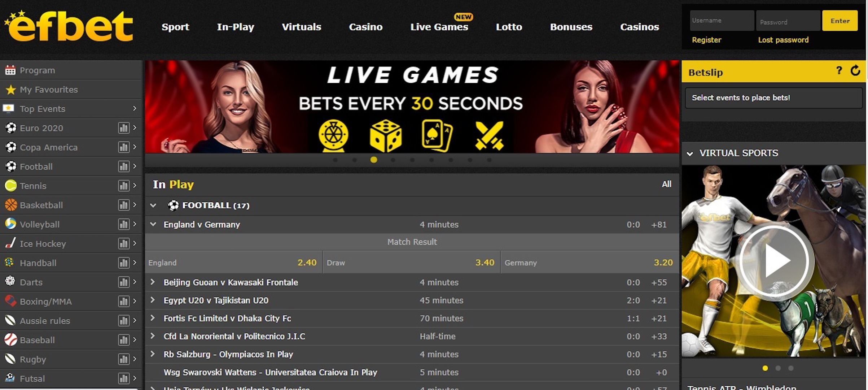
Task: Select the fourth banner carousel dot
Action: [393, 160]
